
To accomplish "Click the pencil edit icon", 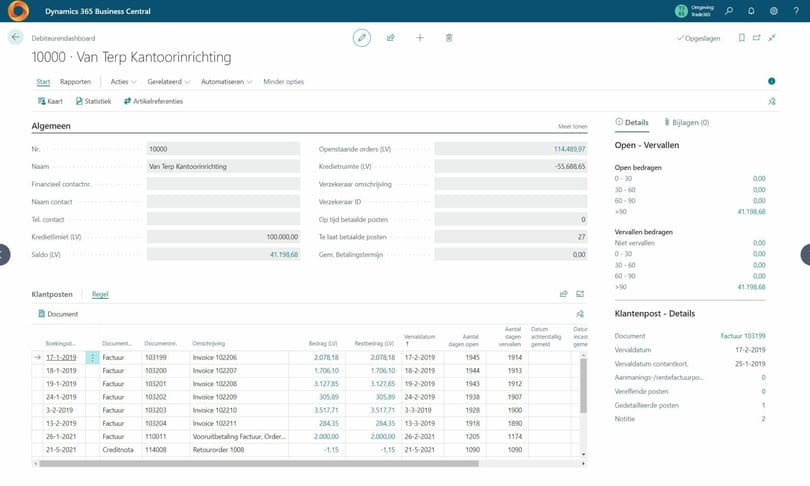I will (362, 38).
